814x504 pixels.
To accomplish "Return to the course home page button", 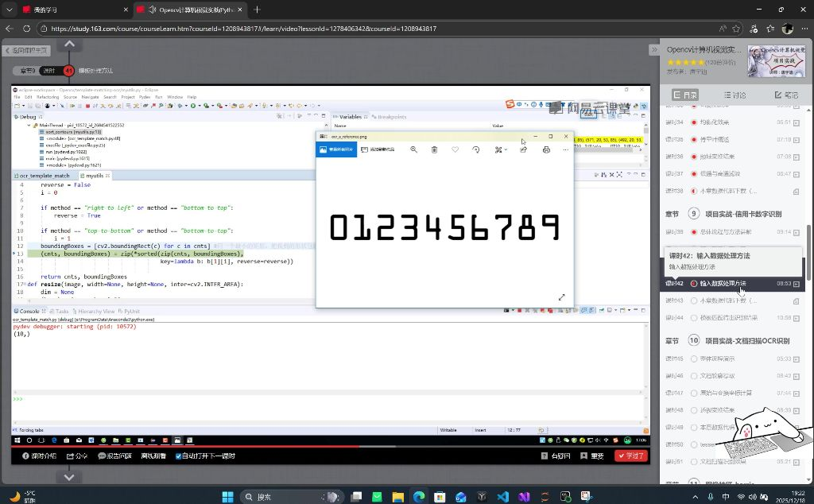I will (x=27, y=50).
